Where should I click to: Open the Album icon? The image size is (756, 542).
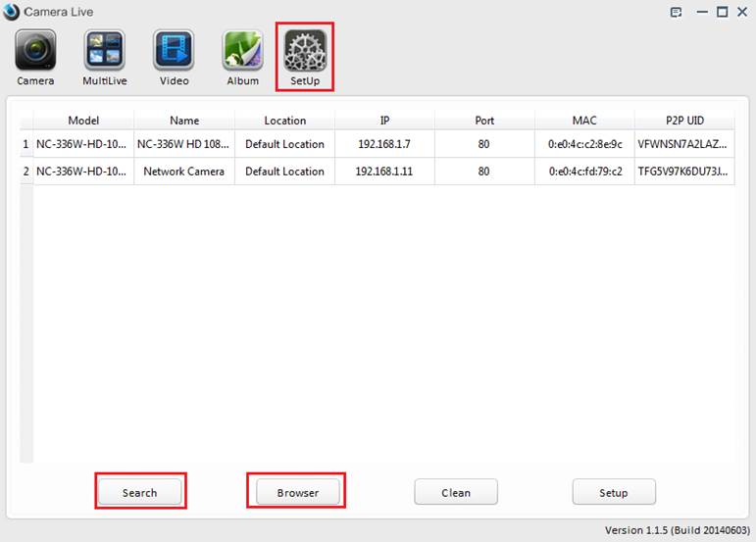(242, 50)
